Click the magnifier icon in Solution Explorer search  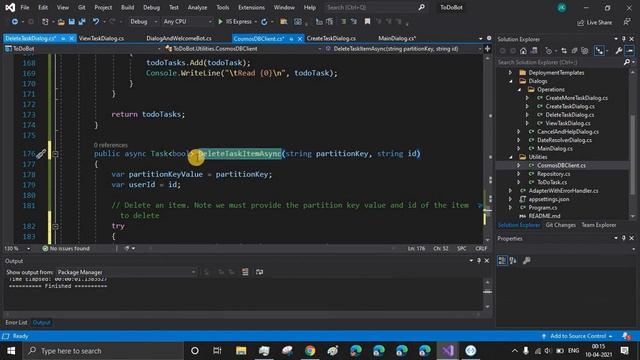click(x=627, y=62)
